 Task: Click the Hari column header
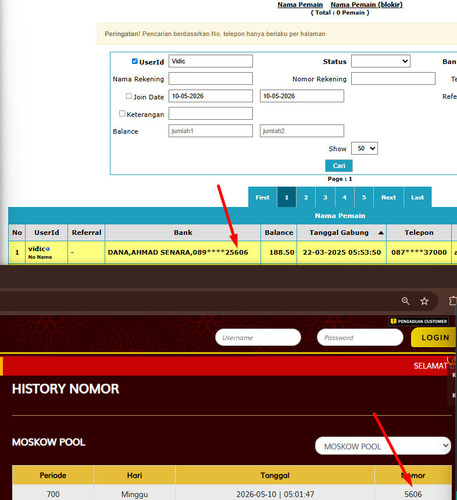pos(135,475)
